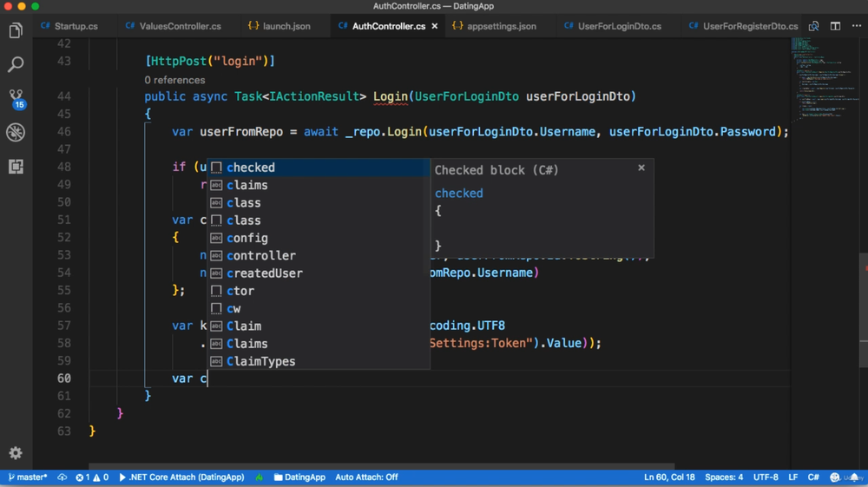Click the synchronize changes cloud icon
Viewport: 868px width, 487px height.
62,477
